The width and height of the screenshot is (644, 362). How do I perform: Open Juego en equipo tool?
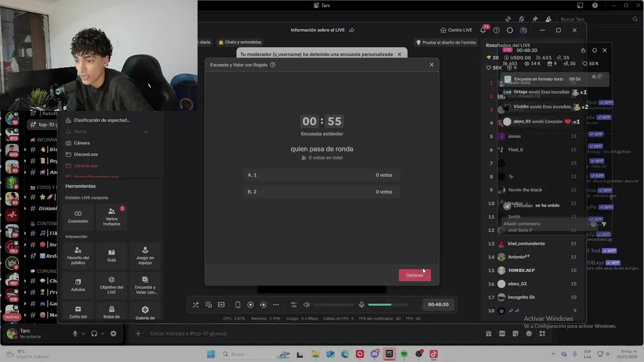(145, 255)
